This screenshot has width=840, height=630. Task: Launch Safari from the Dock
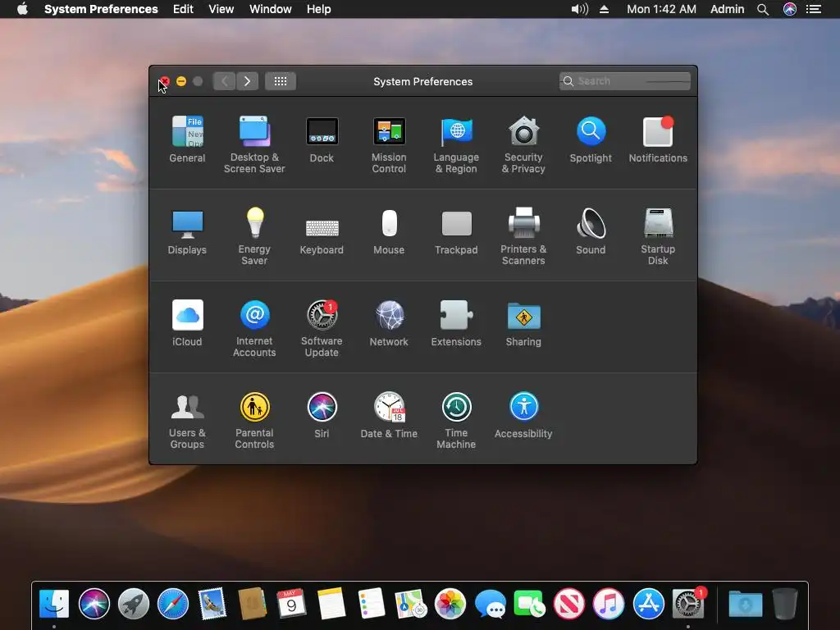click(x=173, y=604)
